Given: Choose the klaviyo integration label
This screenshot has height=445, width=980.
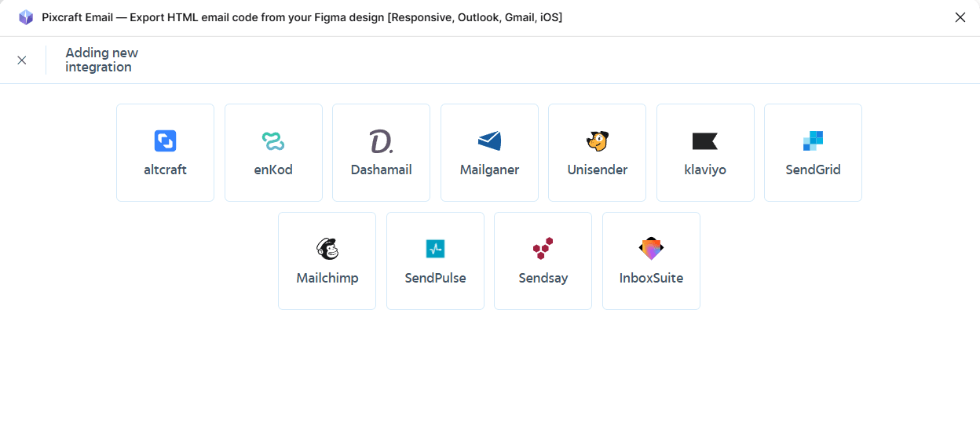Looking at the screenshot, I should coord(705,170).
